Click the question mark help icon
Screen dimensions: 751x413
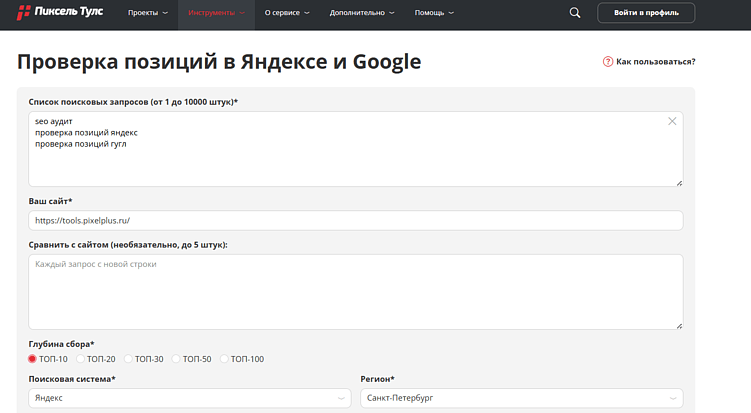click(x=608, y=62)
